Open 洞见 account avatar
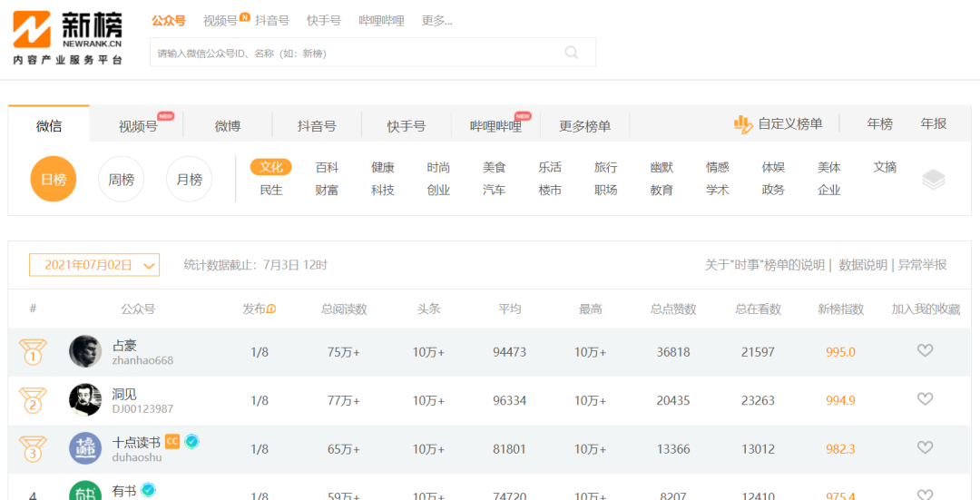980x500 pixels. pyautogui.click(x=85, y=400)
